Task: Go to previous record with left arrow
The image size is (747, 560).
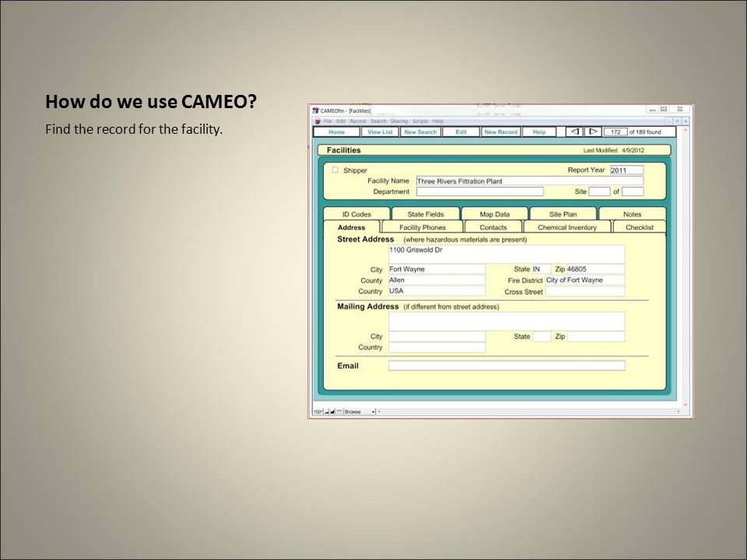Action: coord(574,131)
